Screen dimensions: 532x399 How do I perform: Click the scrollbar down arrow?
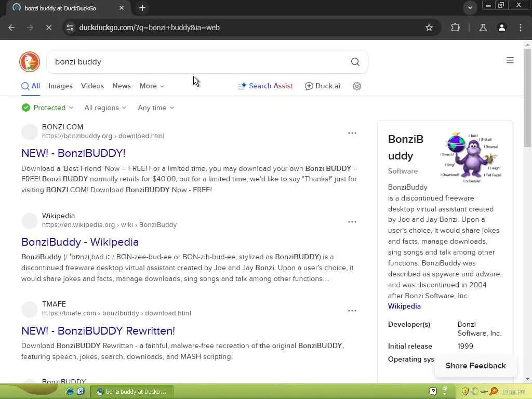pos(527,379)
